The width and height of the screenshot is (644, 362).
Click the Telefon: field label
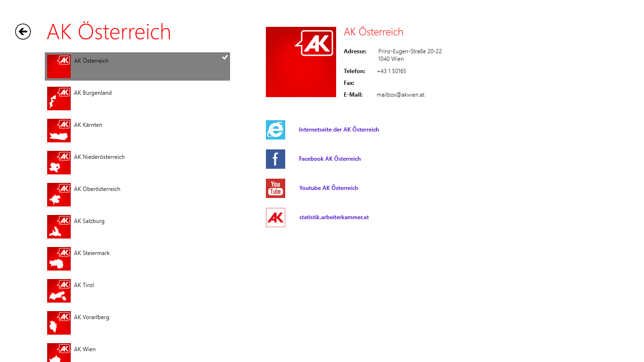click(355, 71)
